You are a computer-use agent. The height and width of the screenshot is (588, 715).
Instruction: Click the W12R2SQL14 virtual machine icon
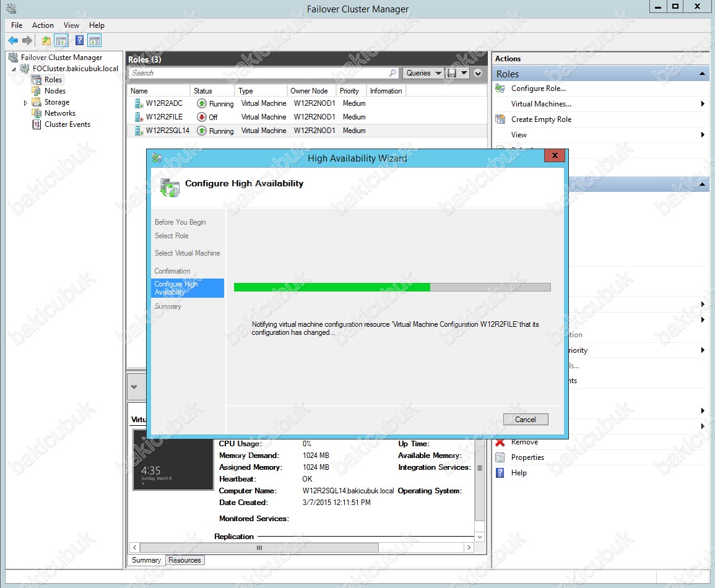point(139,131)
